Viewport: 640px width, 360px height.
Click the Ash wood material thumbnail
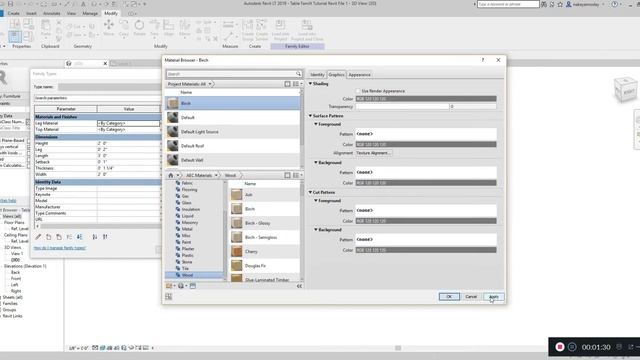pos(236,195)
